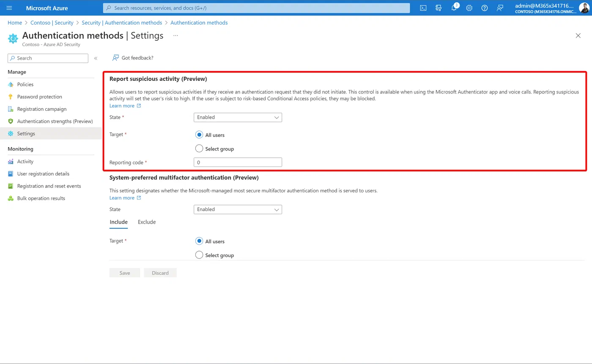Open Learn more link under System-preferred multifactor authentication
The image size is (592, 364).
click(125, 198)
